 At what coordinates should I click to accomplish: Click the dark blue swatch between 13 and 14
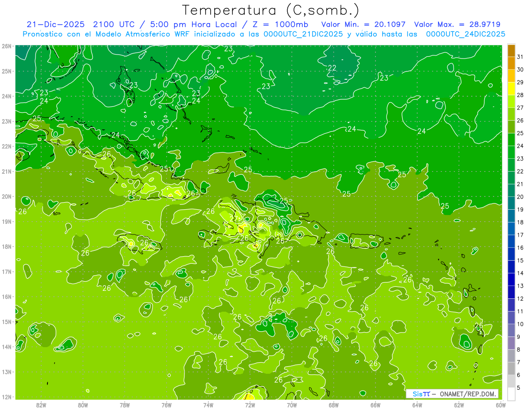coord(511,279)
